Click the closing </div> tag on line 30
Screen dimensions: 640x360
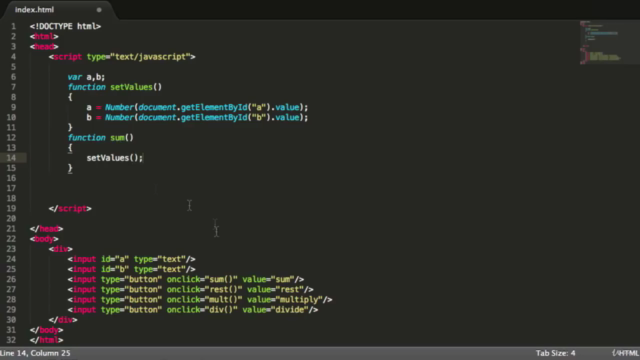point(63,320)
